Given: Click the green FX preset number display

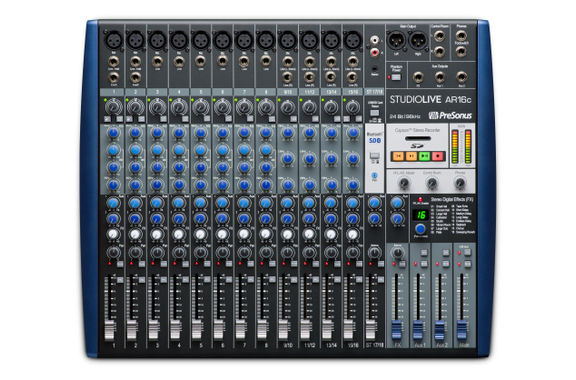Looking at the screenshot, I should point(421,215).
